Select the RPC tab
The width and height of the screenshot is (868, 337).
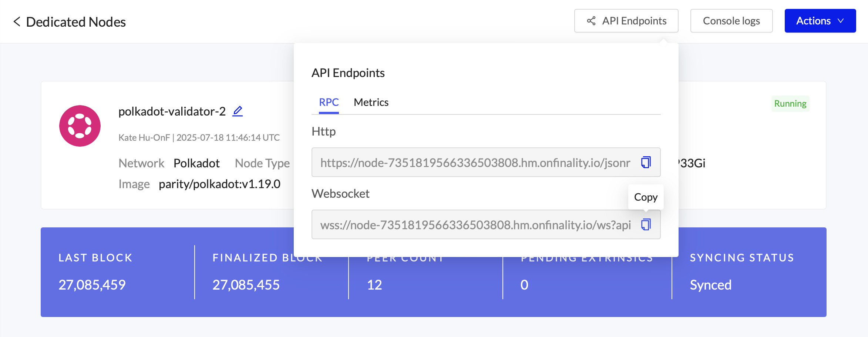(329, 102)
